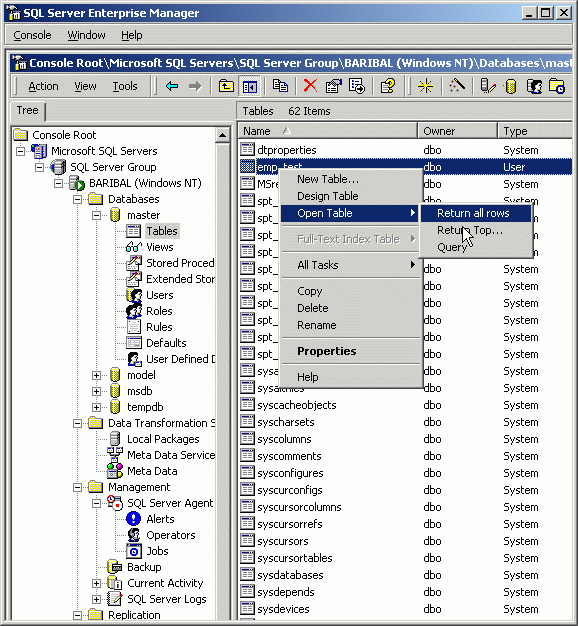The image size is (578, 626).
Task: Click the Views glasses icon in tree
Action: pos(133,247)
